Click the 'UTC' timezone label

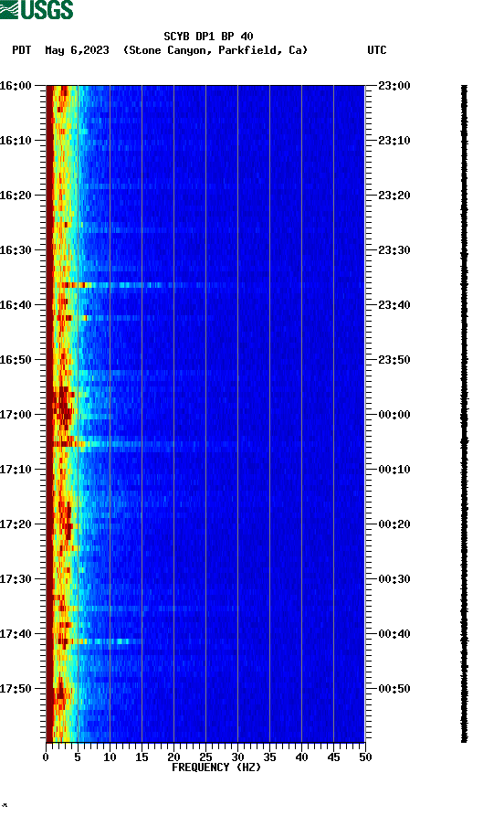point(377,50)
